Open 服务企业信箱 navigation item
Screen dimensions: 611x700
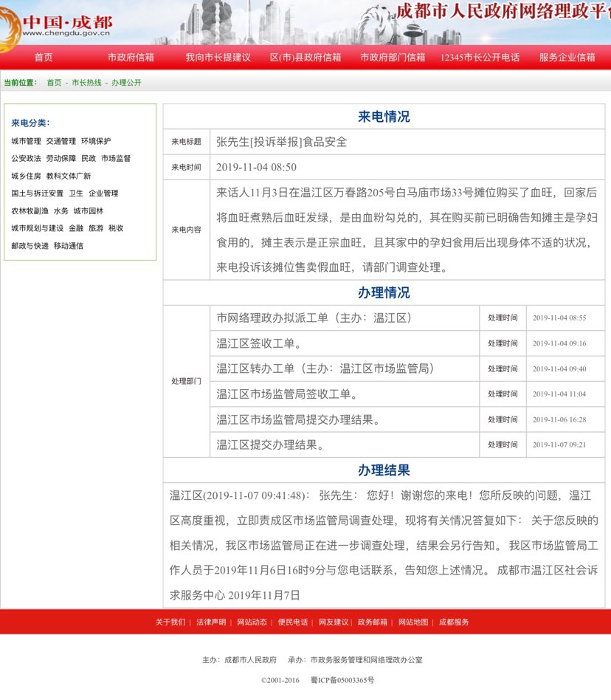coord(567,58)
